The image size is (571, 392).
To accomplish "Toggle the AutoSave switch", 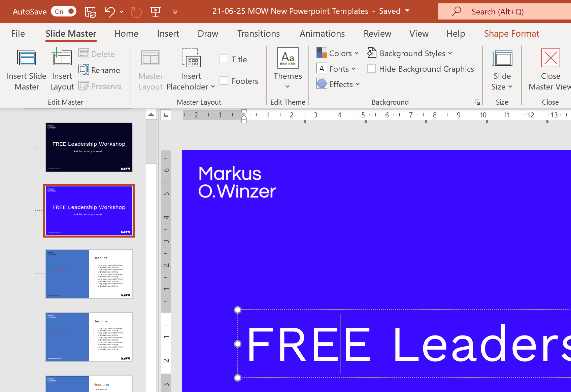I will point(64,11).
